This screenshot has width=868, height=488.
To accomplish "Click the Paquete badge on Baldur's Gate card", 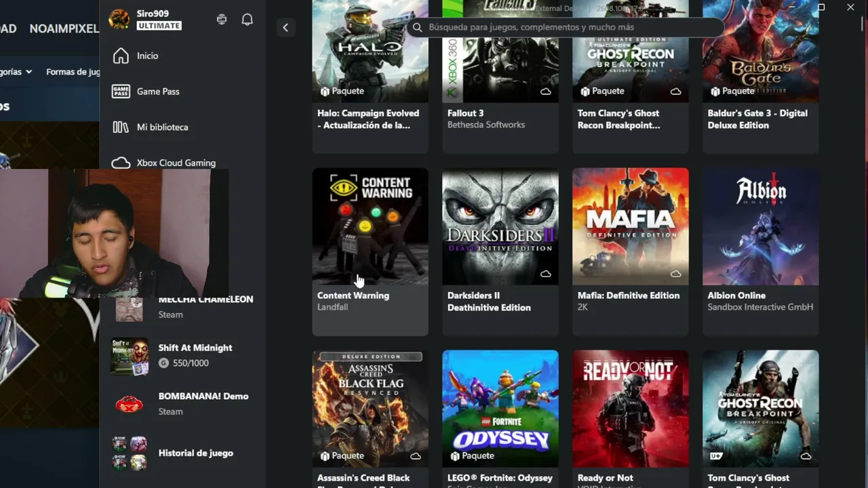I will pos(733,91).
